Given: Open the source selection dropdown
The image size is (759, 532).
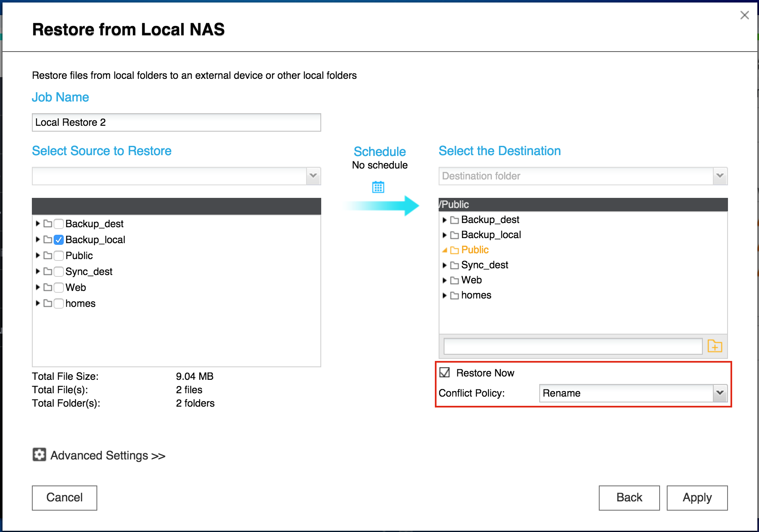Looking at the screenshot, I should pos(313,176).
